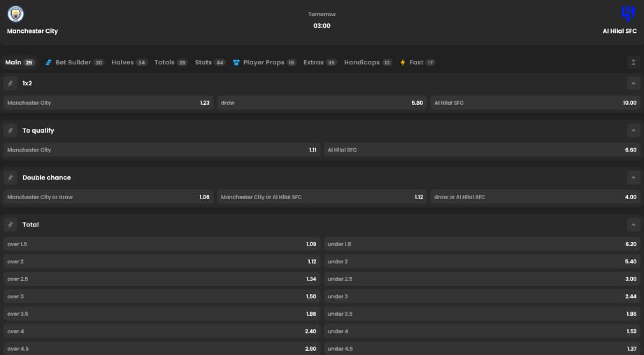This screenshot has width=644, height=355.
Task: Select the draw outcome at 5.80
Action: 322,103
